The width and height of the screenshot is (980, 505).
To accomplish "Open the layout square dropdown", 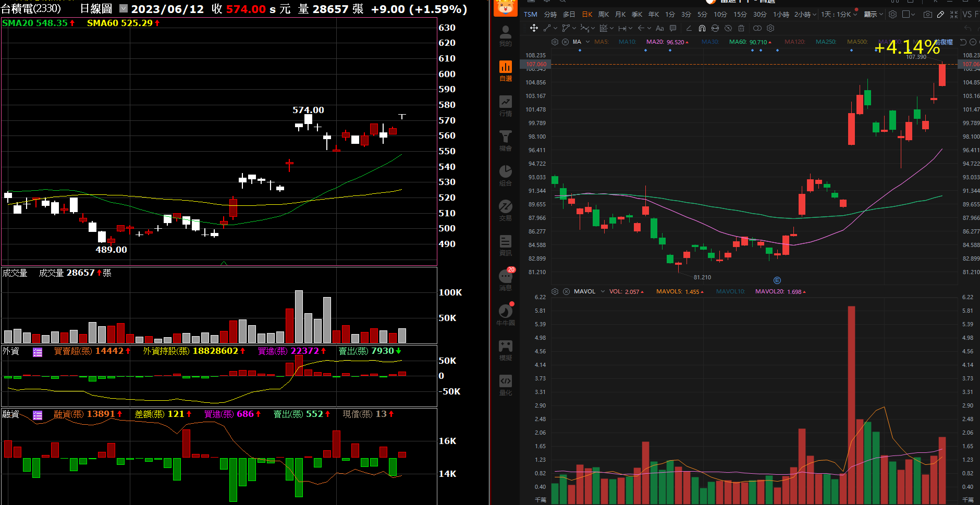I will click(x=909, y=15).
